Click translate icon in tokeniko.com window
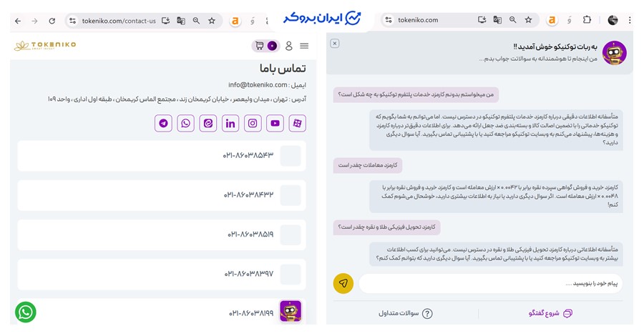 point(497,20)
